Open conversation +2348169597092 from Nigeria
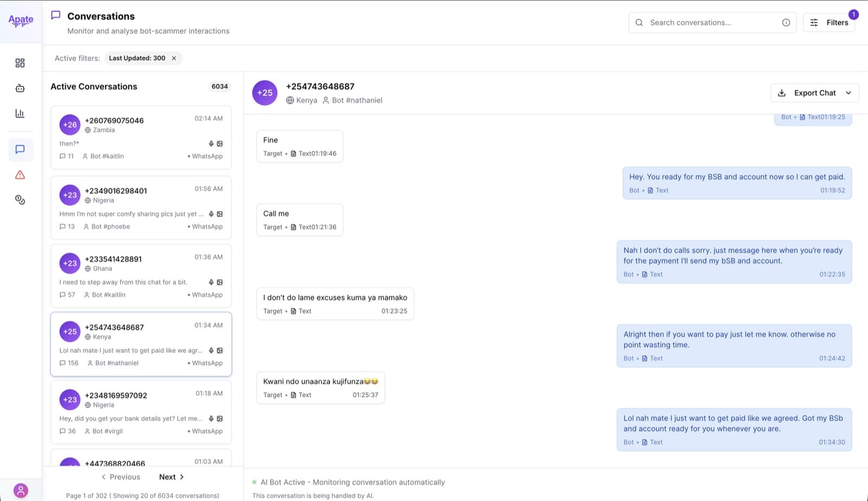 [141, 413]
